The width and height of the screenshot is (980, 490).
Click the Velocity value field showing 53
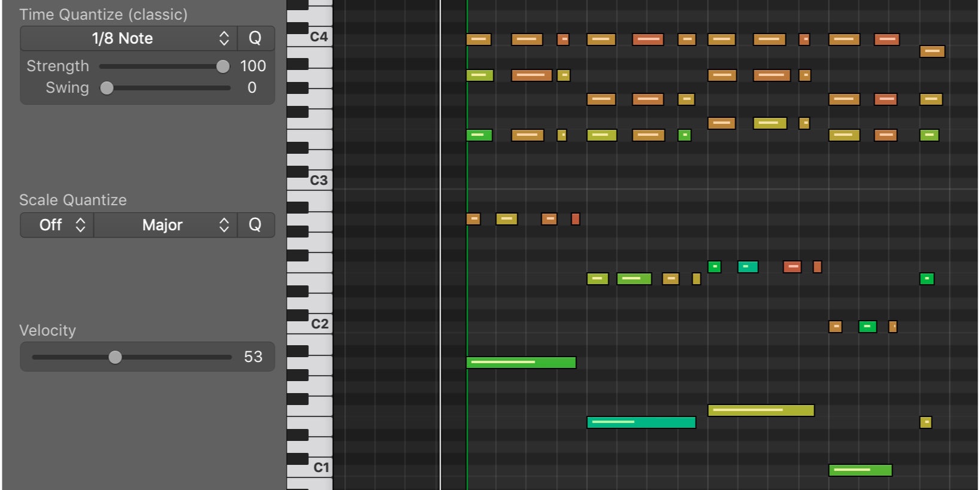(253, 357)
